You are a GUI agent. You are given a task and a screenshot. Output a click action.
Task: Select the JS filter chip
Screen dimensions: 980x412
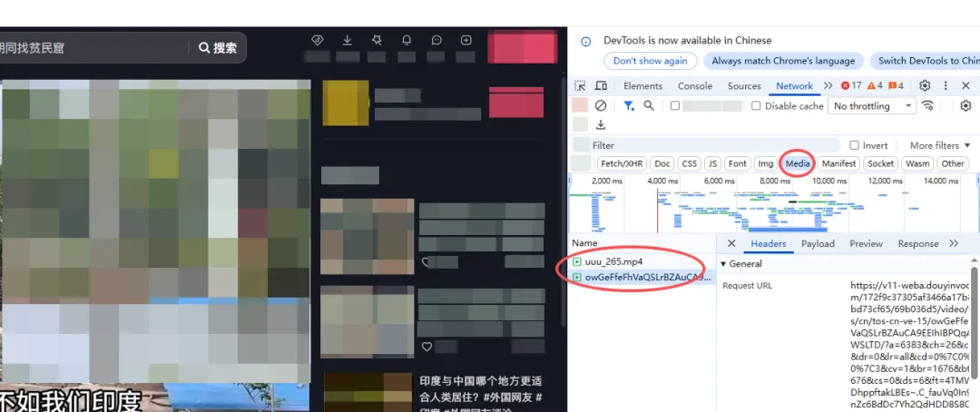click(712, 163)
